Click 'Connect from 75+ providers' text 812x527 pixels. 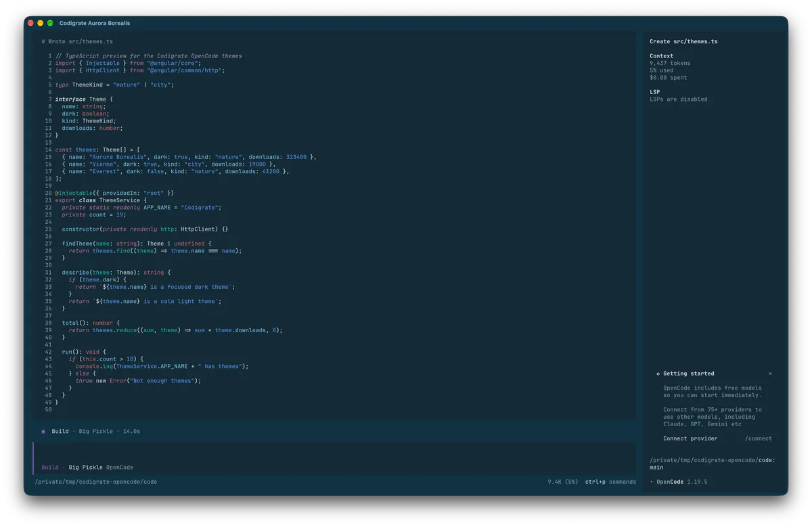(x=713, y=409)
